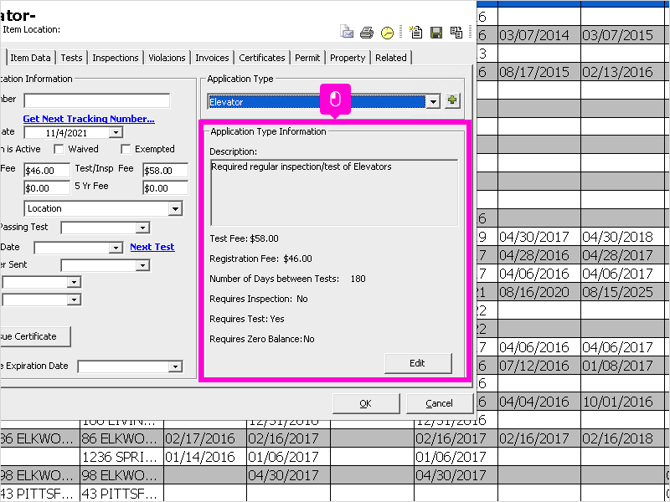The height and width of the screenshot is (502, 670).
Task: Toggle the Exempted checkbox
Action: [126, 149]
